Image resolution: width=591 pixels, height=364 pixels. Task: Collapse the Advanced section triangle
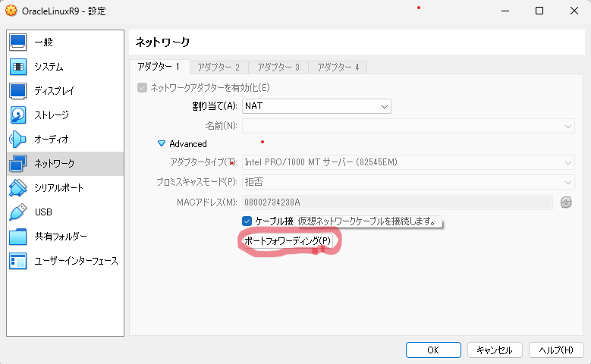[161, 143]
